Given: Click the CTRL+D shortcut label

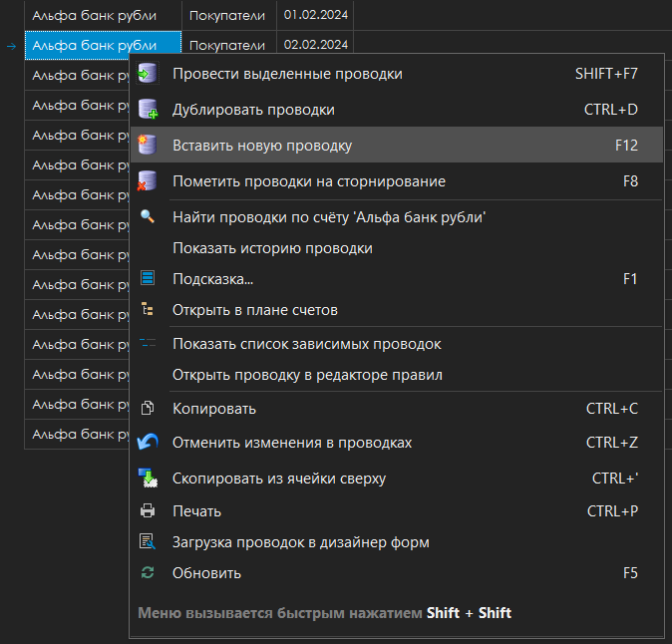Looking at the screenshot, I should click(611, 110).
